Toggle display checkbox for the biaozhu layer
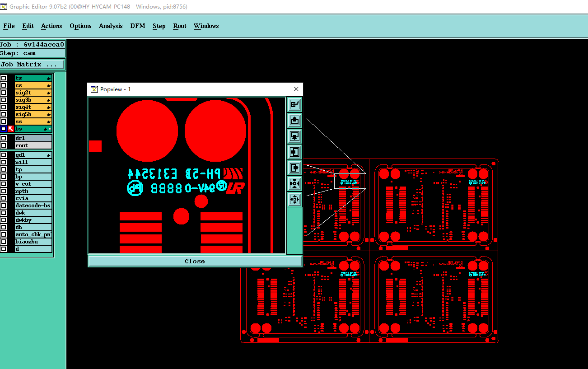Viewport: 588px width, 369px height. (x=4, y=242)
